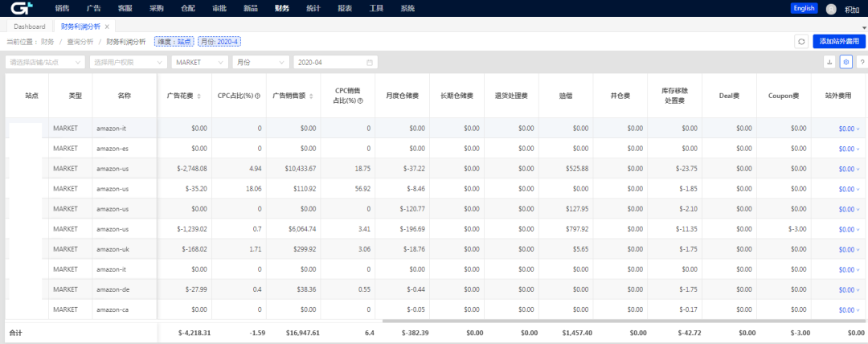Open tab list caret at far right
The height and width of the screenshot is (344, 868).
coord(863,27)
